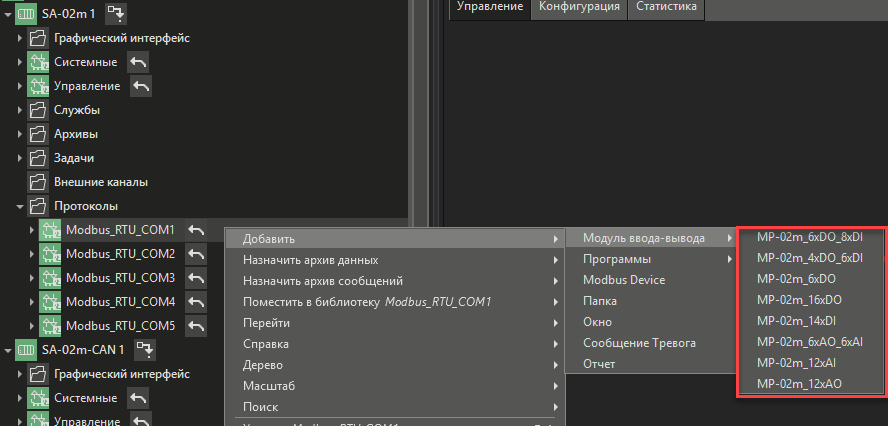Viewport: 888px width, 426px height.
Task: Click the return arrow icon beside Modbus_RTU_COM1
Action: 197,230
